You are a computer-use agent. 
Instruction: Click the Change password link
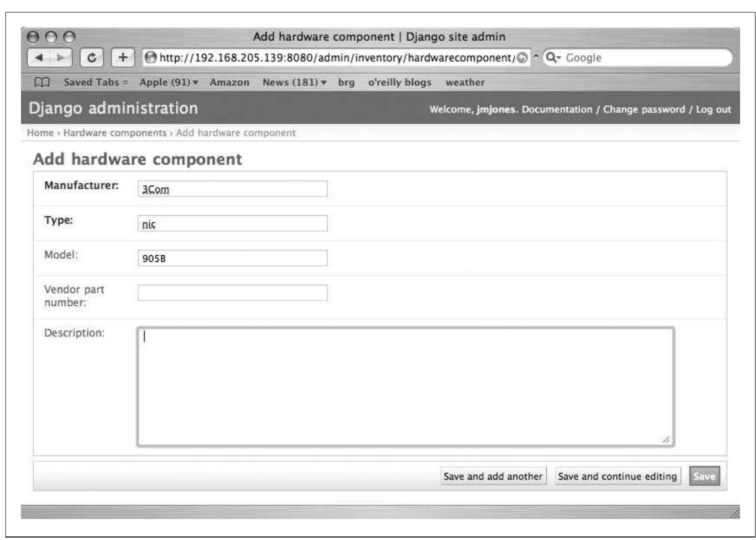(644, 109)
